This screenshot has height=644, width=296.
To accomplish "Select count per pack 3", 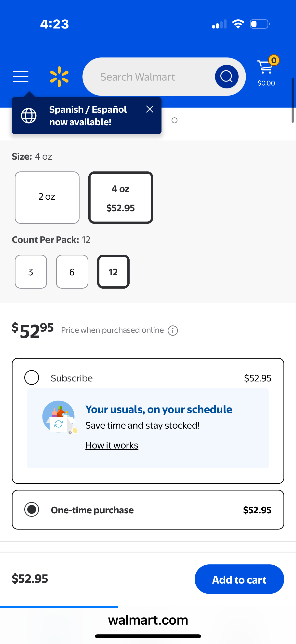I will point(31,272).
